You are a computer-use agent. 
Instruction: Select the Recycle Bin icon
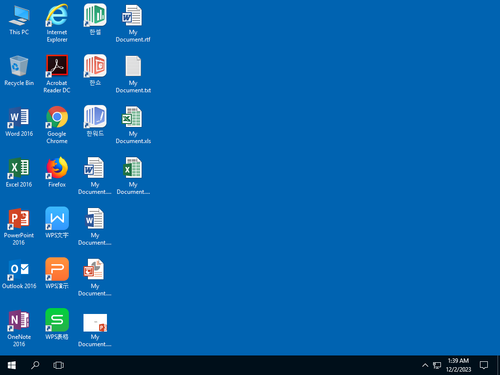pyautogui.click(x=19, y=71)
